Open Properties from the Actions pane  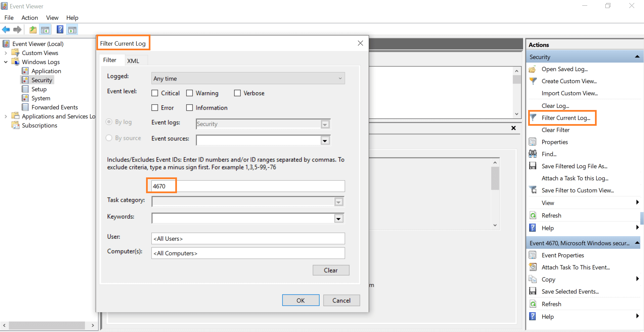(x=555, y=142)
